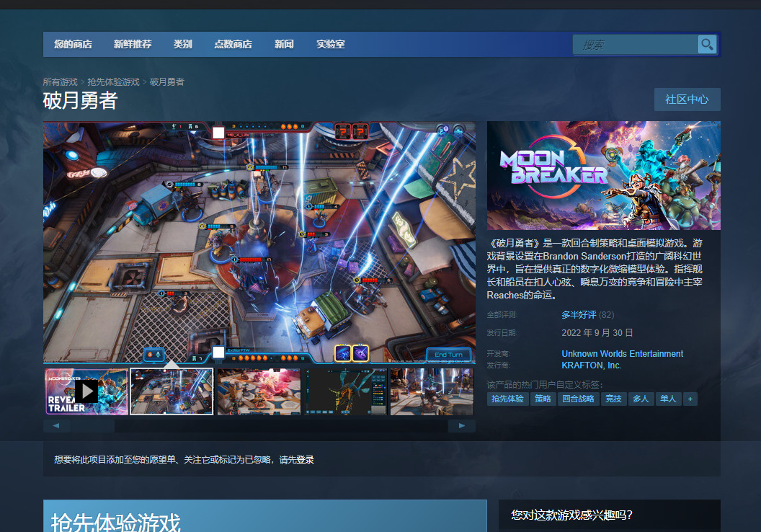
Task: Click the 破月勇者 game title heading
Action: tap(80, 101)
